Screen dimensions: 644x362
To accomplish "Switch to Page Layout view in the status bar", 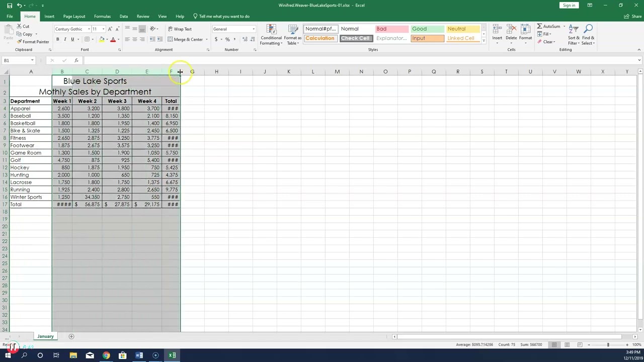I will point(567,344).
